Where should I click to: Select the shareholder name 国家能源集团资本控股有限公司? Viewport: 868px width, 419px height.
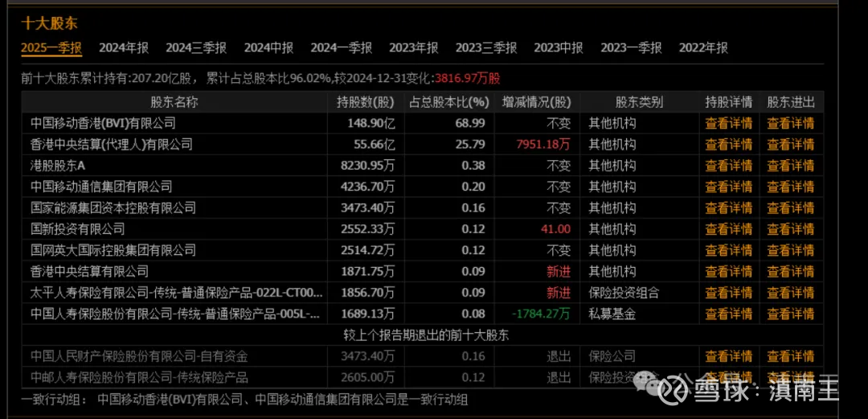tap(113, 207)
